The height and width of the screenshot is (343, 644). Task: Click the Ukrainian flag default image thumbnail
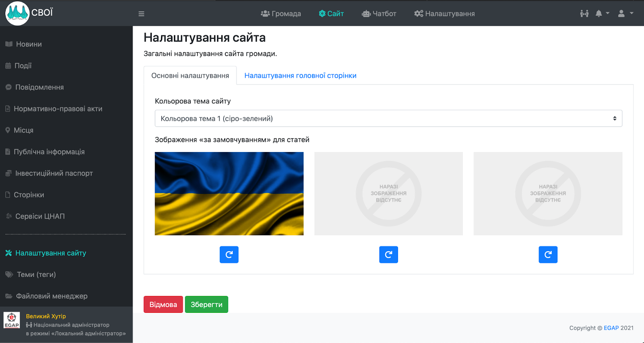click(x=229, y=193)
